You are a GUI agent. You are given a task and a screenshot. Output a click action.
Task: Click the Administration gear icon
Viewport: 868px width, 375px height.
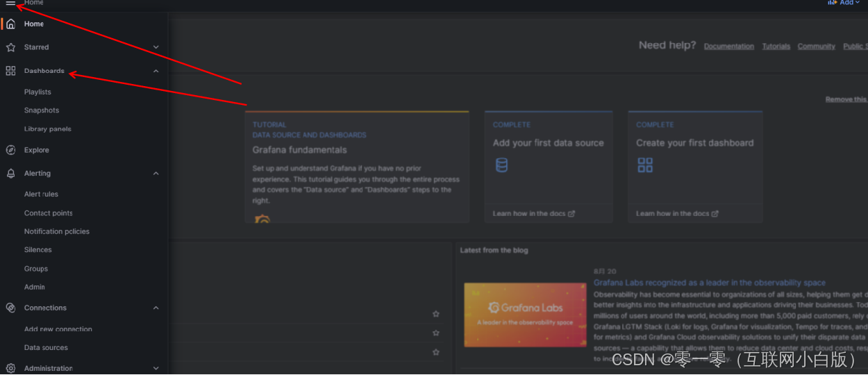click(x=10, y=368)
